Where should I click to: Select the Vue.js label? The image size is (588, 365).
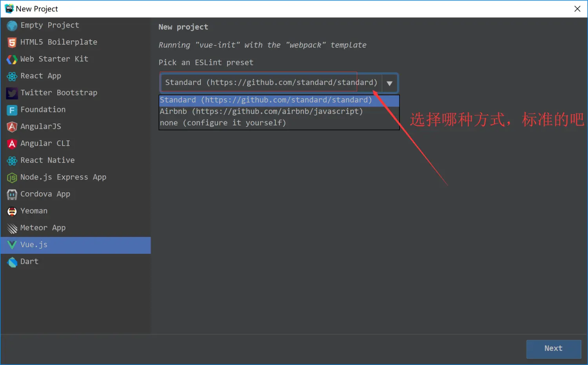(34, 244)
